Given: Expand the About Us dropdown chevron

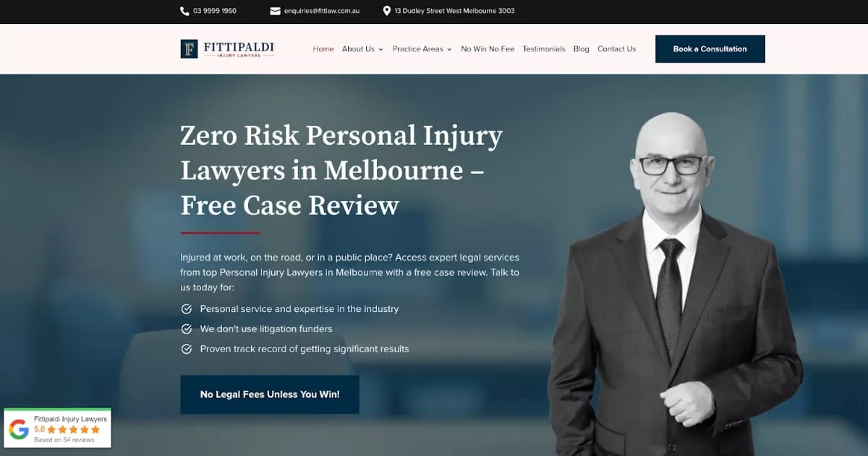Looking at the screenshot, I should [380, 49].
